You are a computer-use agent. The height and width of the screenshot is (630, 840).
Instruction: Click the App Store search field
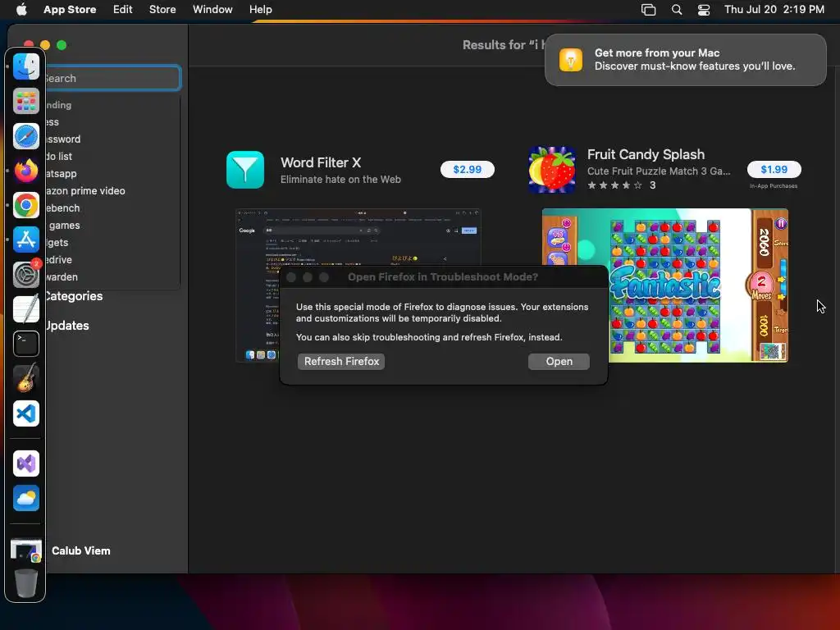click(113, 78)
